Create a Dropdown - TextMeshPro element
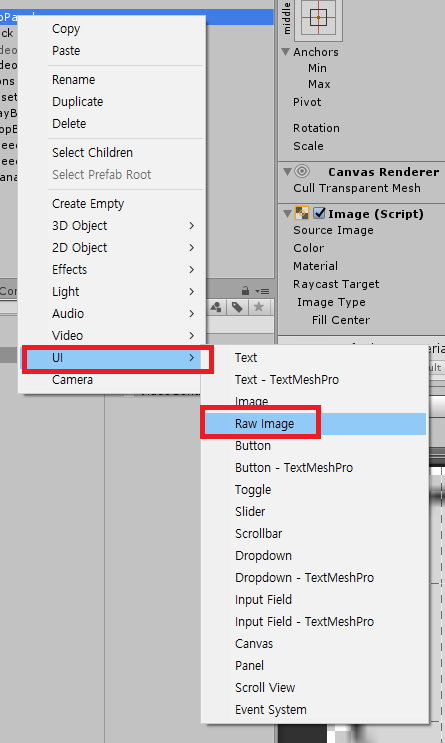 (x=304, y=578)
